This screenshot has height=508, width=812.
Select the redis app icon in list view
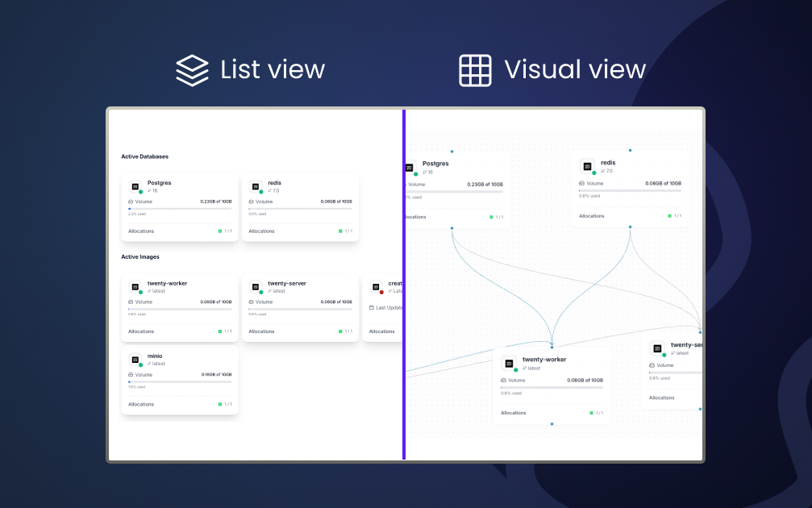tap(256, 186)
